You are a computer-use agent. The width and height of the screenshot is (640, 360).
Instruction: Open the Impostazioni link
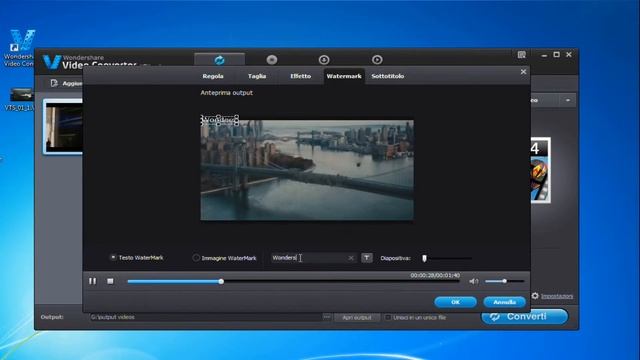pos(557,296)
